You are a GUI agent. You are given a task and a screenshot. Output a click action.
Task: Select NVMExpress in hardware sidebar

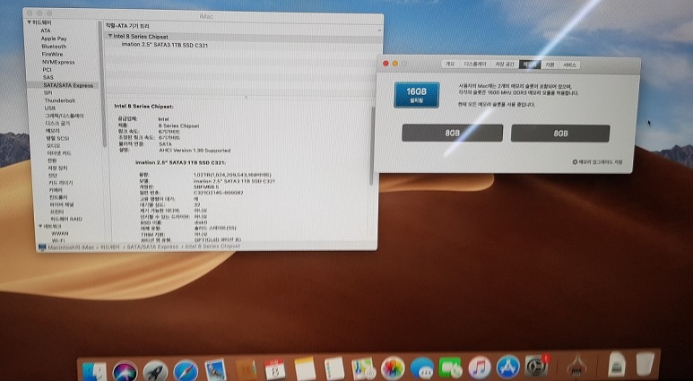pos(58,62)
